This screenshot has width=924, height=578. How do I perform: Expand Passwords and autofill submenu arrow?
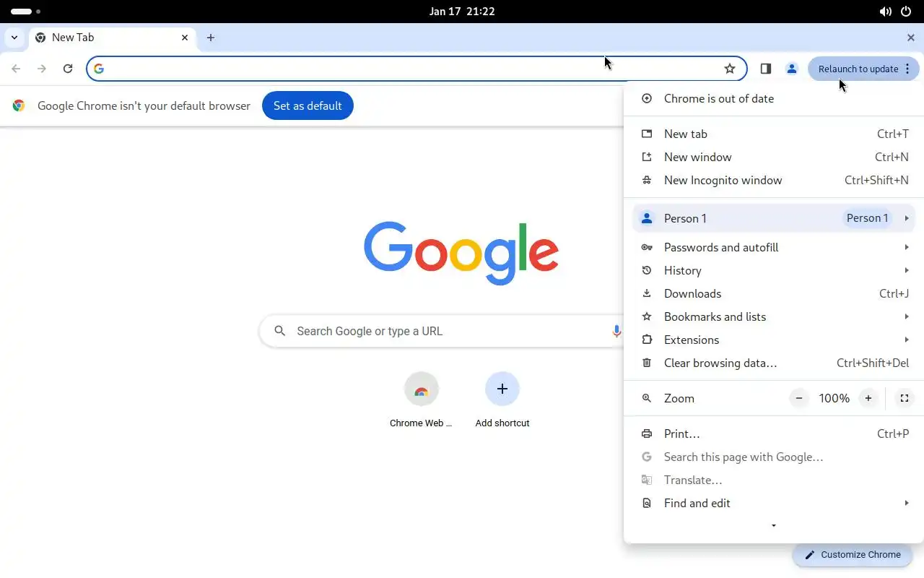click(907, 247)
